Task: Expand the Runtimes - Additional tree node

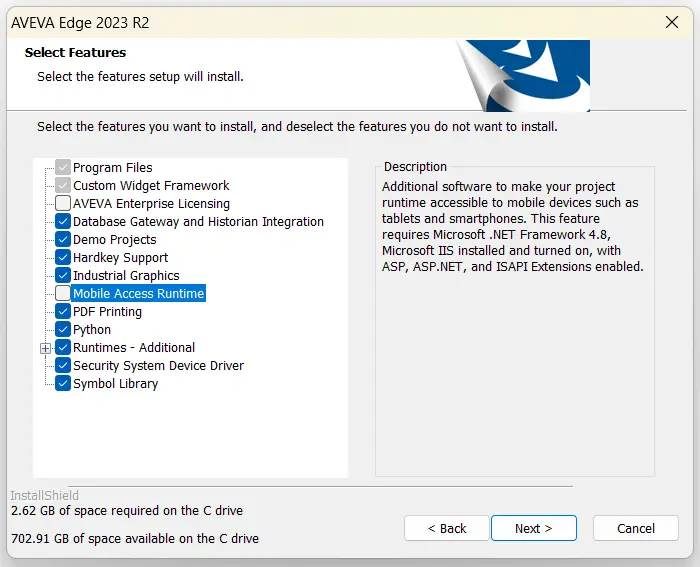Action: point(46,348)
